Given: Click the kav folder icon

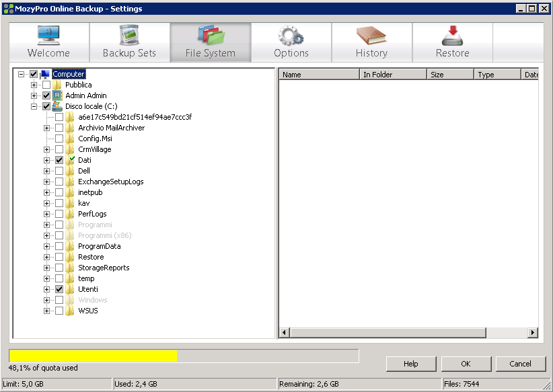Looking at the screenshot, I should [x=70, y=203].
